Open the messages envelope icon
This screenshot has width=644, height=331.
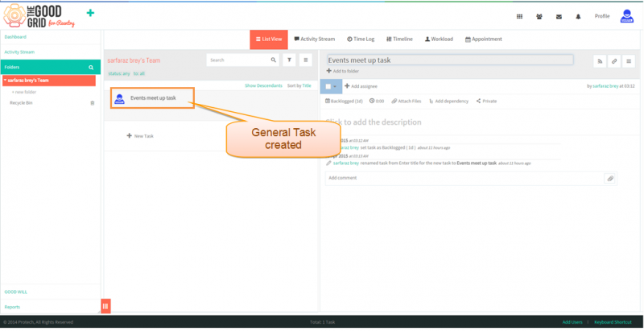coord(559,17)
